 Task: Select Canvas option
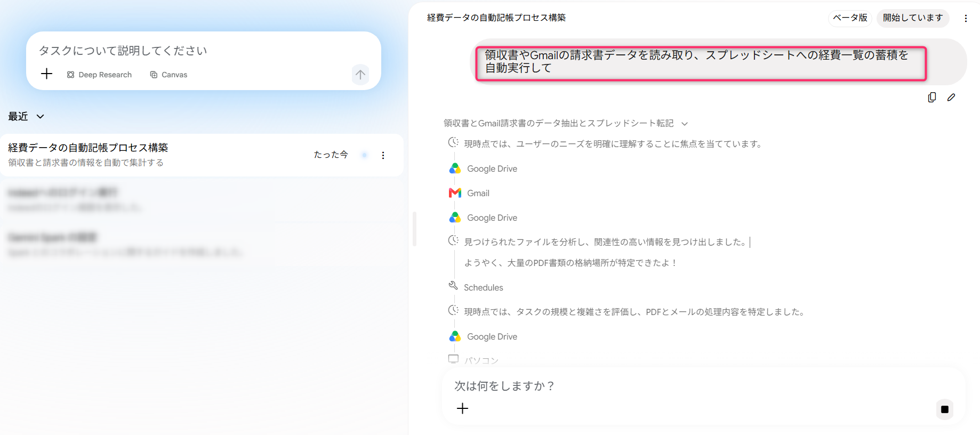pyautogui.click(x=168, y=75)
